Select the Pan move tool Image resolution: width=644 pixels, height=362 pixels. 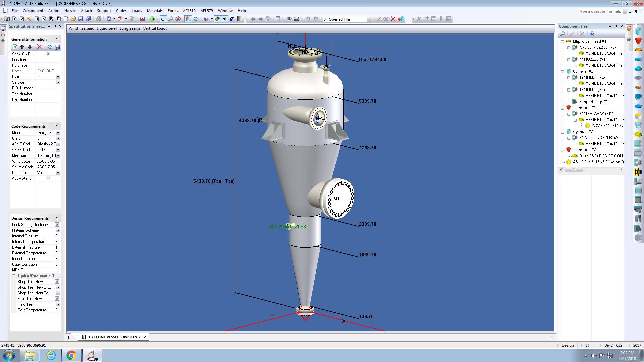pos(163,19)
